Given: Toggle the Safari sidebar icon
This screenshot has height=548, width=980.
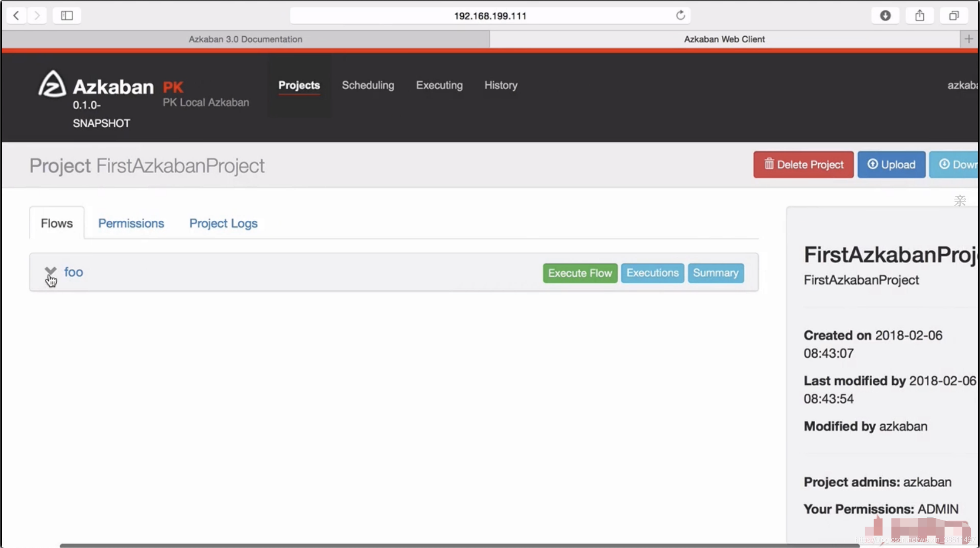Looking at the screenshot, I should pos(67,16).
